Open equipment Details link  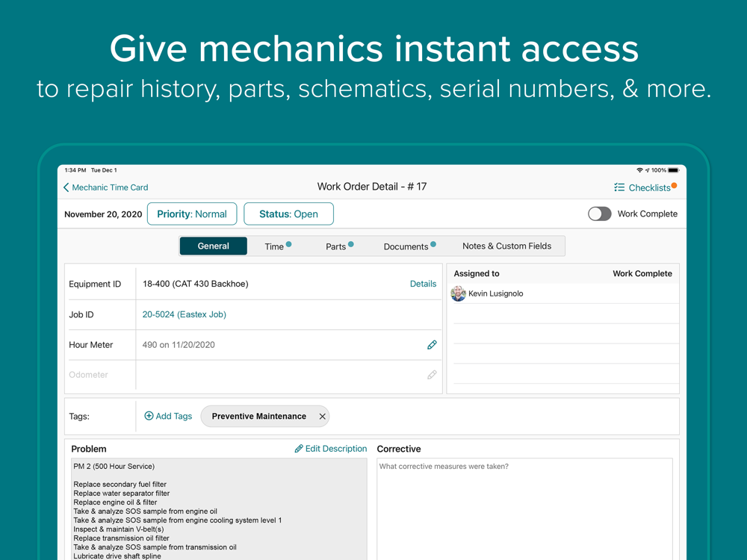(423, 284)
